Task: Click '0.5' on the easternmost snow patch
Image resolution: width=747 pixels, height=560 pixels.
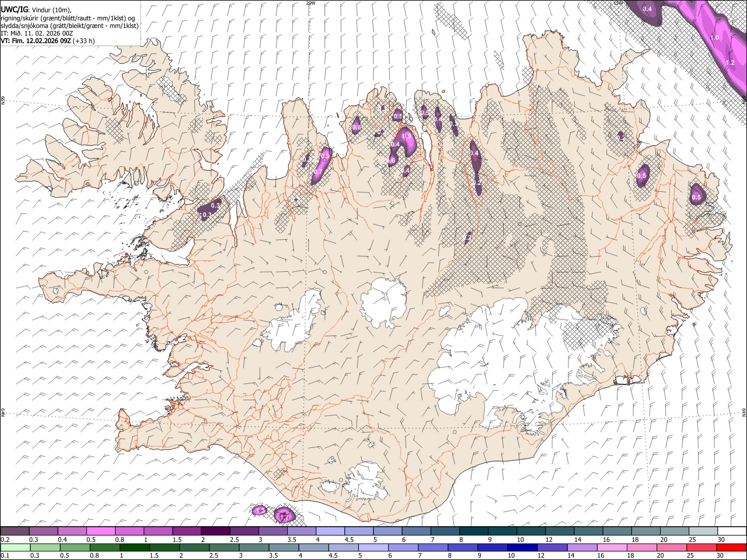Action: coord(696,197)
